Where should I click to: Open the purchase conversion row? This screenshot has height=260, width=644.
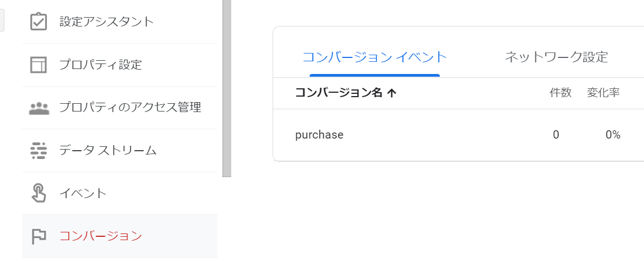[x=320, y=135]
